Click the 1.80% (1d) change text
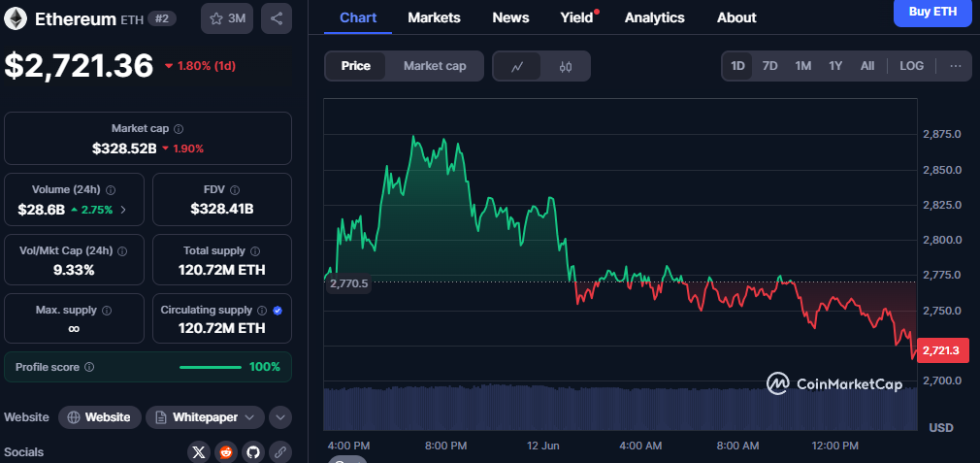The height and width of the screenshot is (463, 980). (207, 66)
